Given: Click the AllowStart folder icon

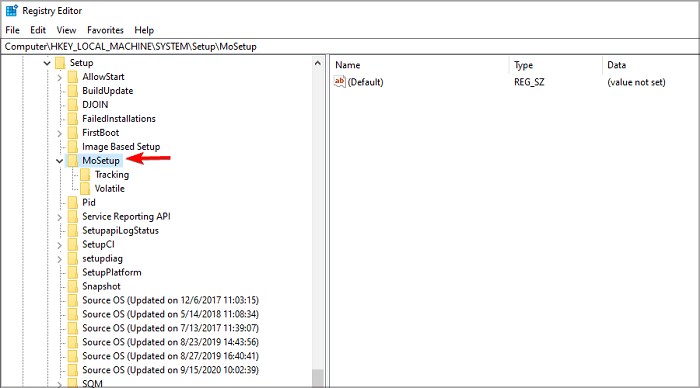Looking at the screenshot, I should click(73, 77).
